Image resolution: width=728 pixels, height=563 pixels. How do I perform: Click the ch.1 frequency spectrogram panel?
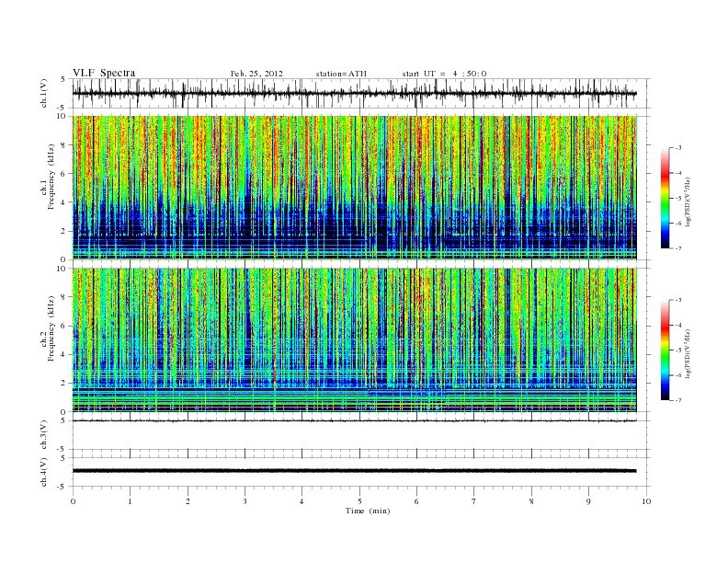(354, 188)
